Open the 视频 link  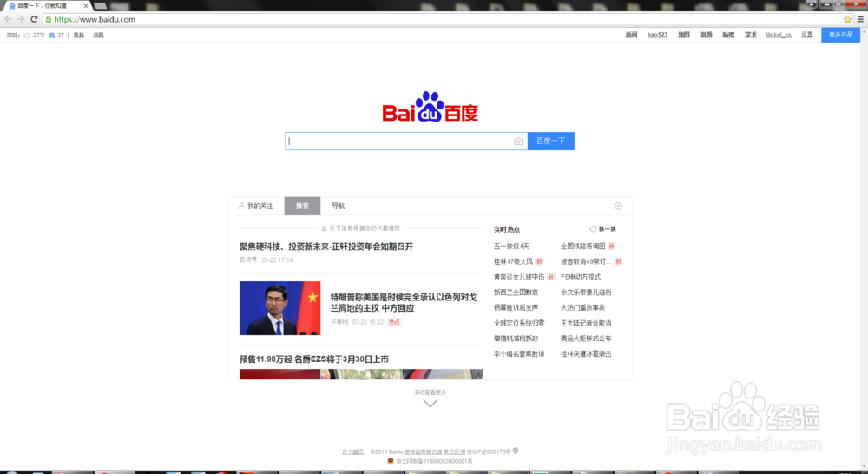[x=707, y=35]
